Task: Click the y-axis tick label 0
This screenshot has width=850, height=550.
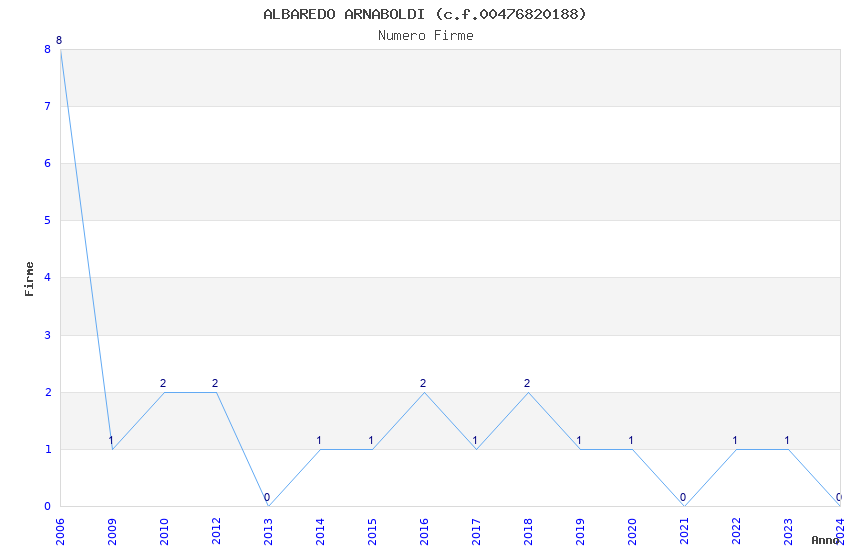Action: (48, 506)
